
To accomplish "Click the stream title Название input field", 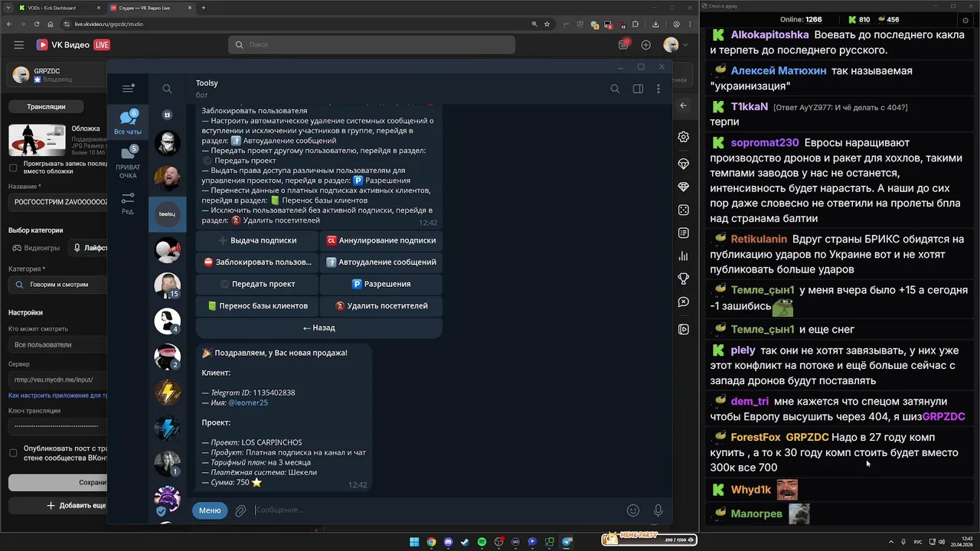I will tap(58, 202).
